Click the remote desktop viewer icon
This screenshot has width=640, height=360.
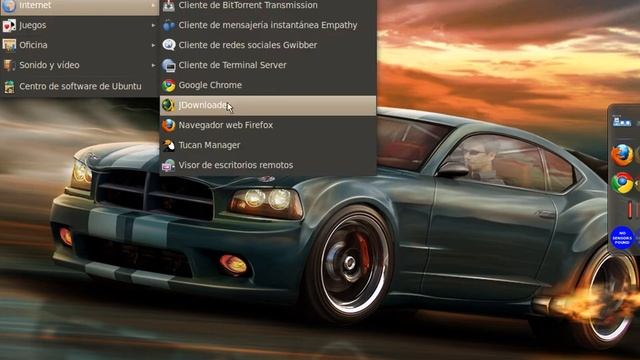[x=169, y=165]
